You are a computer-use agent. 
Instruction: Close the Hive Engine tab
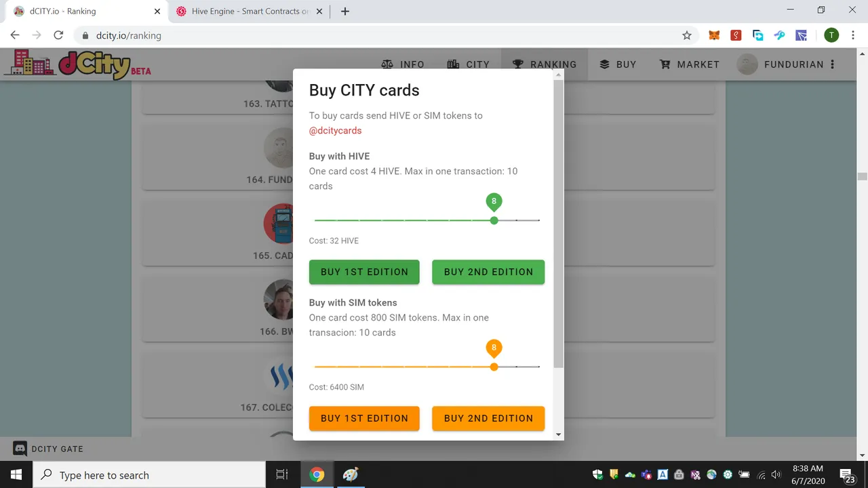coord(320,12)
